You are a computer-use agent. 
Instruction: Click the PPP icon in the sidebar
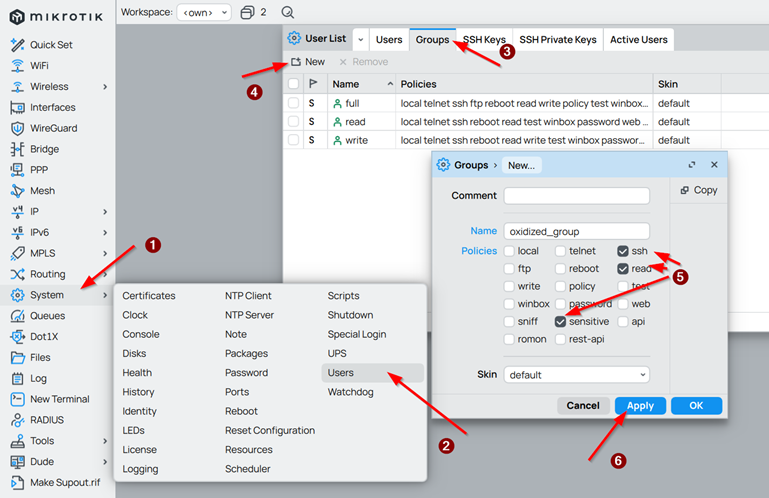pyautogui.click(x=18, y=170)
